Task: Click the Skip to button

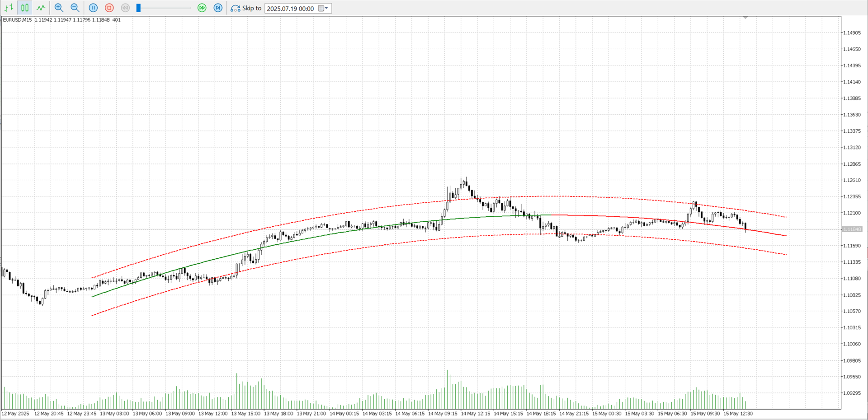Action: pyautogui.click(x=246, y=8)
